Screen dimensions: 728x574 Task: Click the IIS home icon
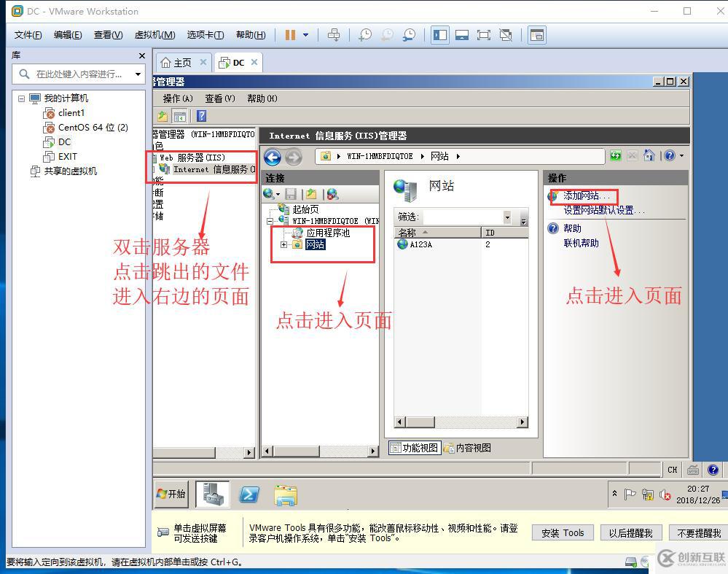pyautogui.click(x=649, y=155)
